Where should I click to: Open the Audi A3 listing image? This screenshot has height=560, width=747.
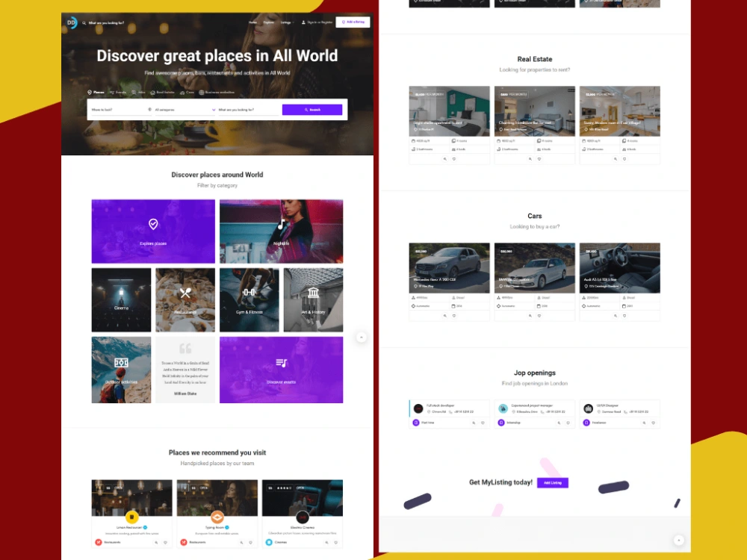[620, 267]
